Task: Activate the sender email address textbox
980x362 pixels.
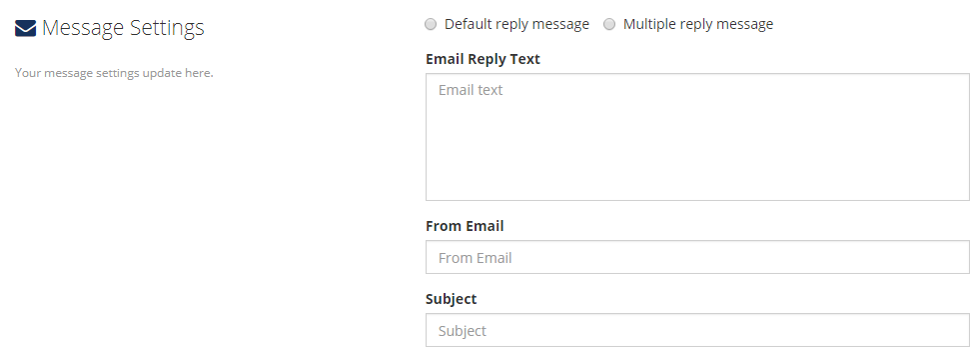Action: coord(697,257)
